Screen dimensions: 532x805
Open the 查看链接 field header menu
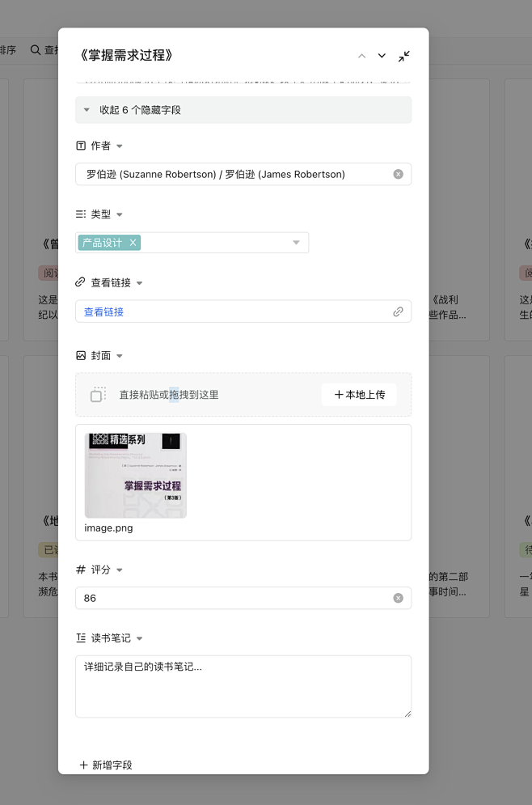point(139,283)
